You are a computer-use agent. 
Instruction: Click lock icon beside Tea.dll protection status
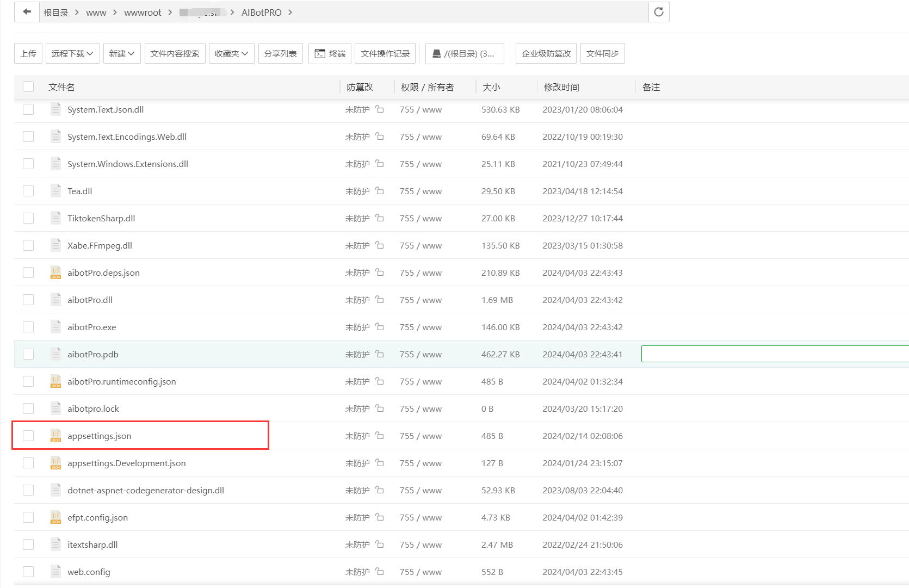pos(380,191)
